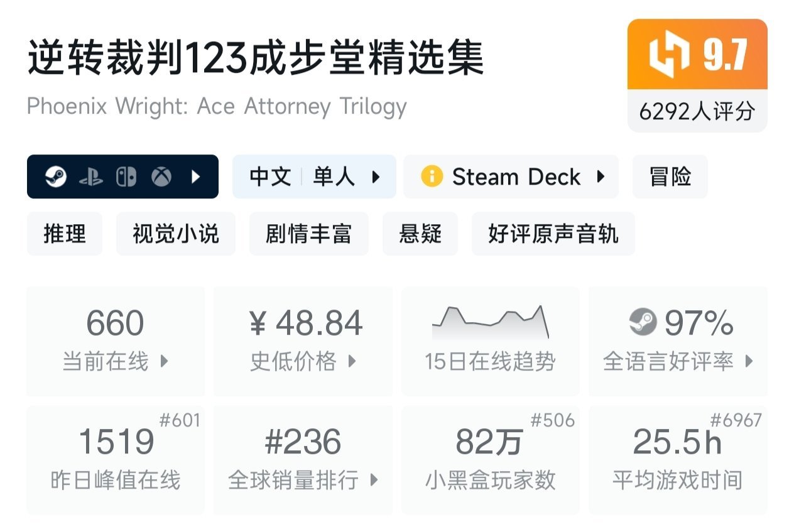The image size is (794, 532).
Task: Open the 视觉小说 tag
Action: point(175,234)
